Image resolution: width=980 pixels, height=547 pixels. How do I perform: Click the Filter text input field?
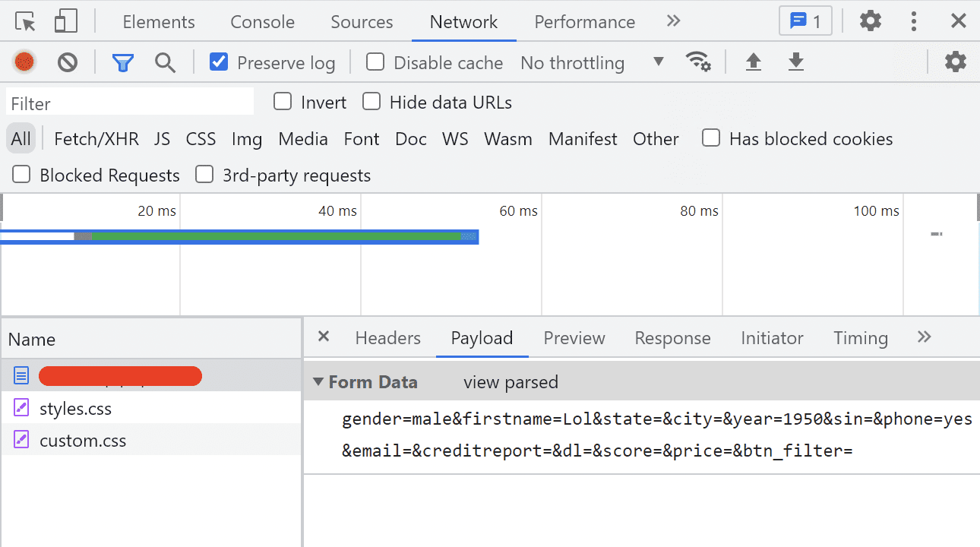(130, 103)
